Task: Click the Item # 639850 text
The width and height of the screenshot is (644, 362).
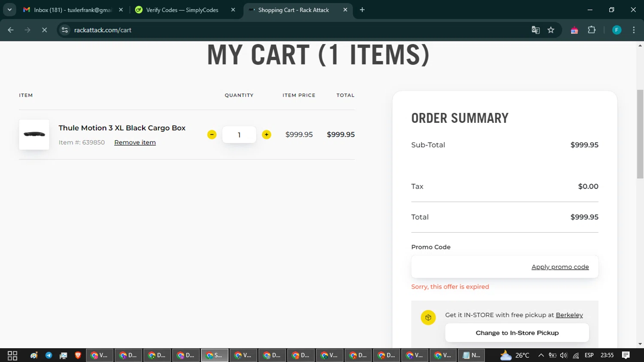Action: coord(82,143)
